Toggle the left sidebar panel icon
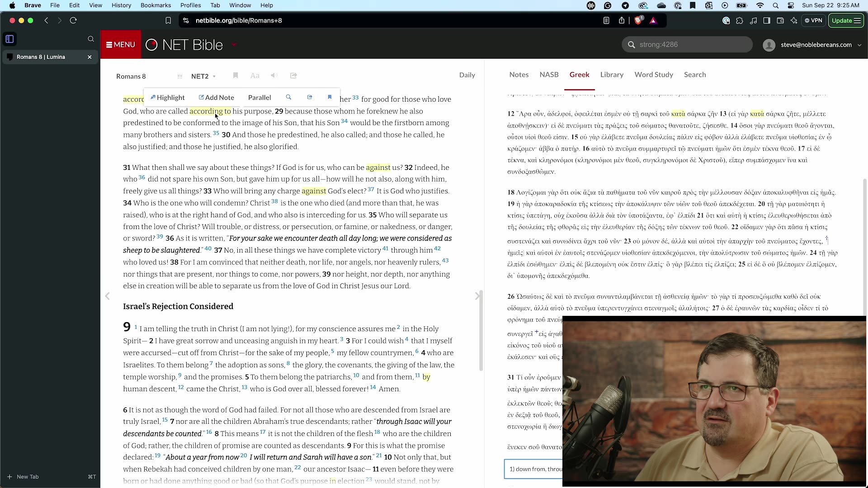Image resolution: width=868 pixels, height=488 pixels. 9,39
